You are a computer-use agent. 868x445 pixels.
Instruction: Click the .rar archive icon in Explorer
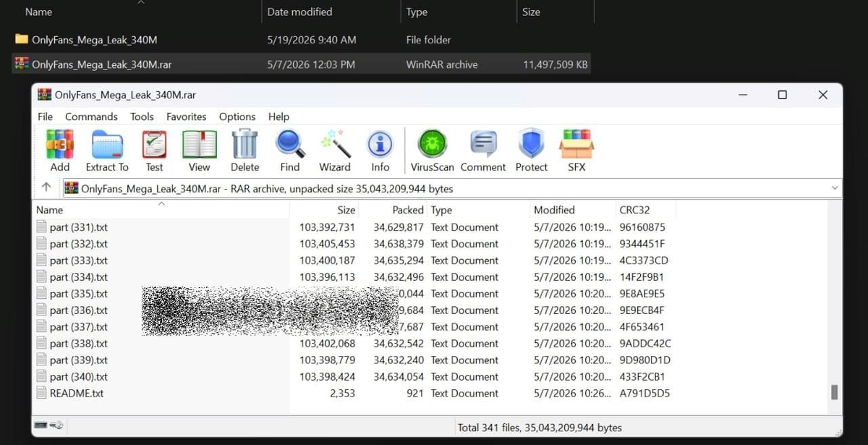click(x=22, y=64)
